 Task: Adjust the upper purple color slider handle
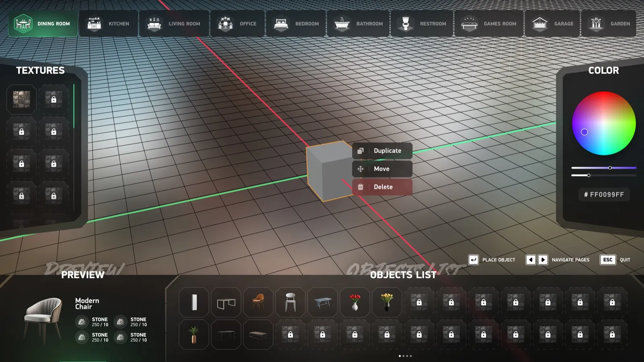coord(610,168)
